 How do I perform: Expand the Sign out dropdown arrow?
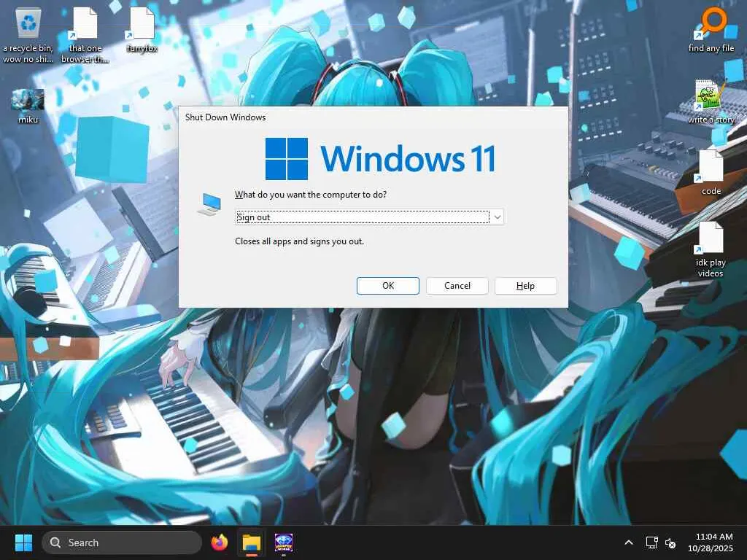tap(497, 217)
